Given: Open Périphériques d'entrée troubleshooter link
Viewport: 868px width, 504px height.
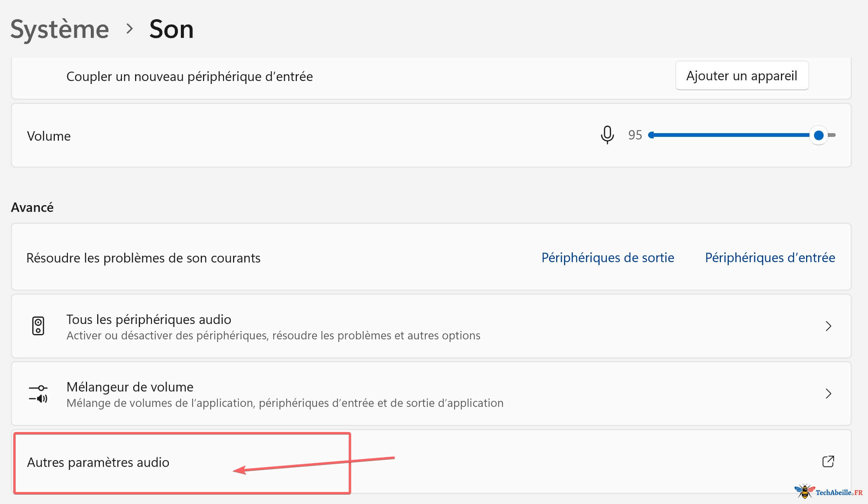Looking at the screenshot, I should tap(770, 258).
